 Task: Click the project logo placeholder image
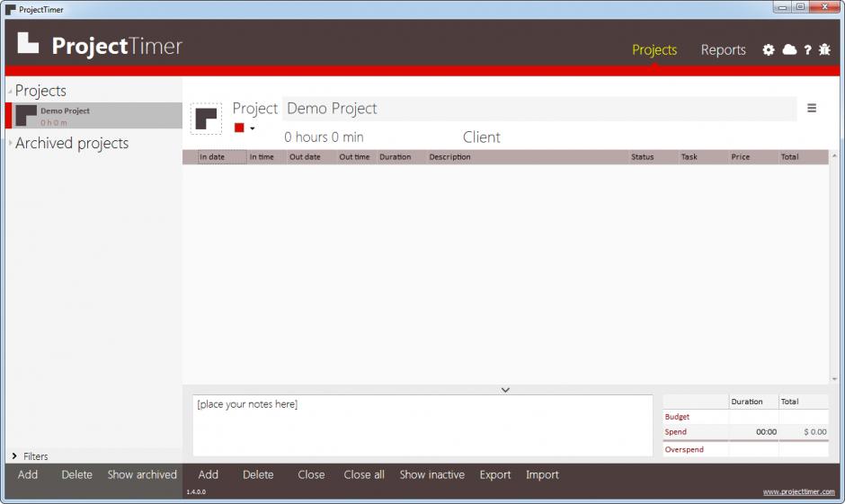pos(206,119)
